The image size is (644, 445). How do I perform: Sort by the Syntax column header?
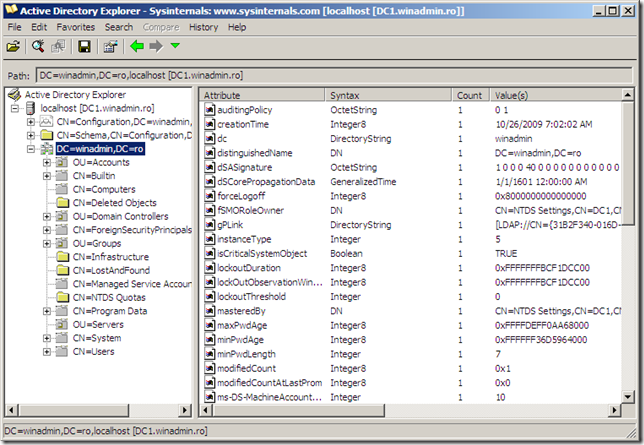coord(388,95)
